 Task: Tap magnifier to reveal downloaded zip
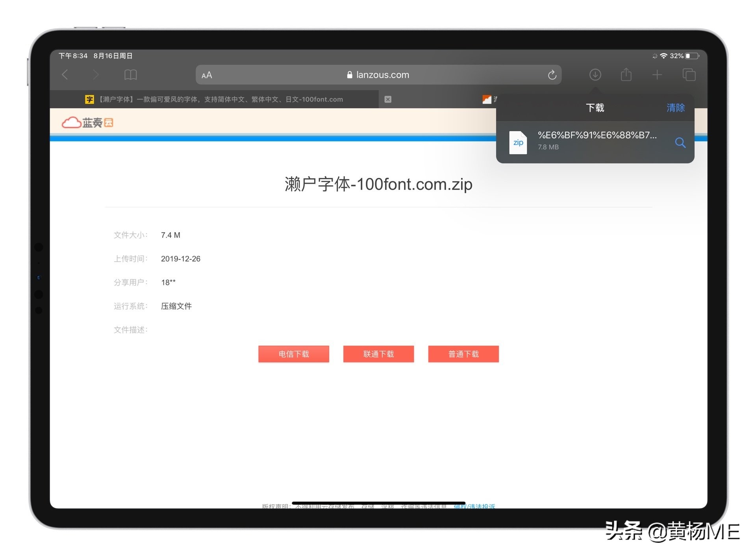[680, 143]
